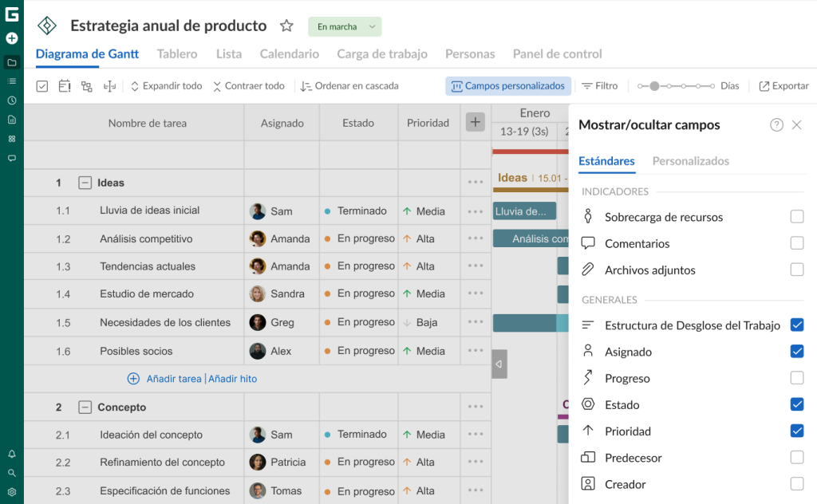Click the calendar baseline toolbar icon
This screenshot has width=817, height=504.
click(x=65, y=86)
